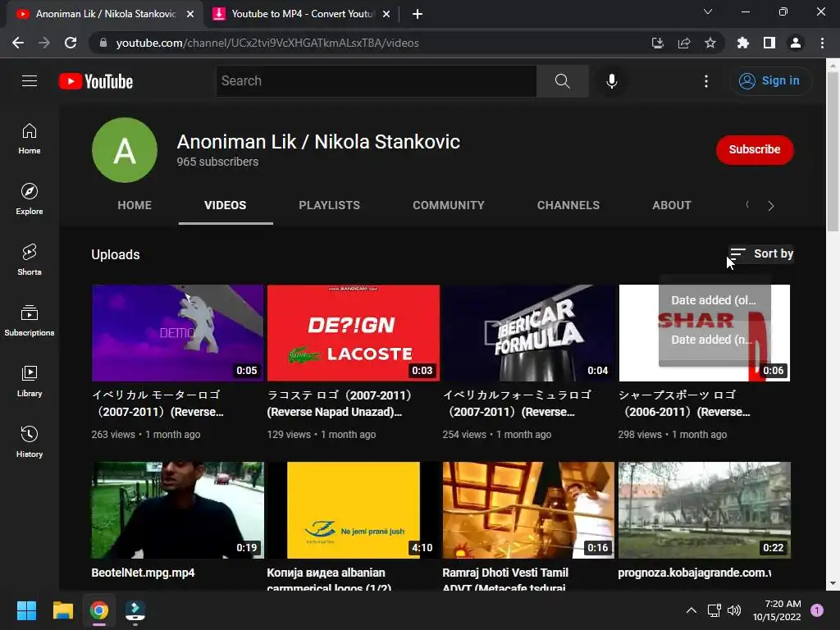Open volume control in system tray
Image resolution: width=840 pixels, height=630 pixels.
click(734, 610)
